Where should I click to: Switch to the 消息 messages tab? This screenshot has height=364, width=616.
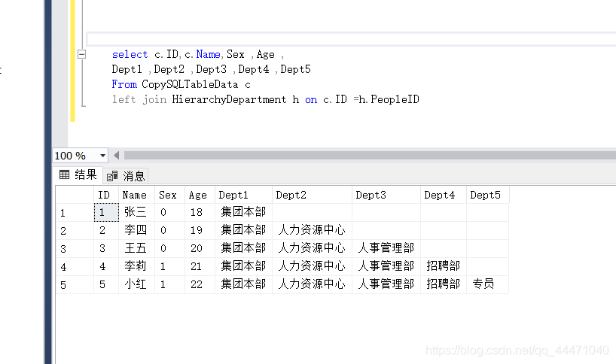[x=126, y=176]
